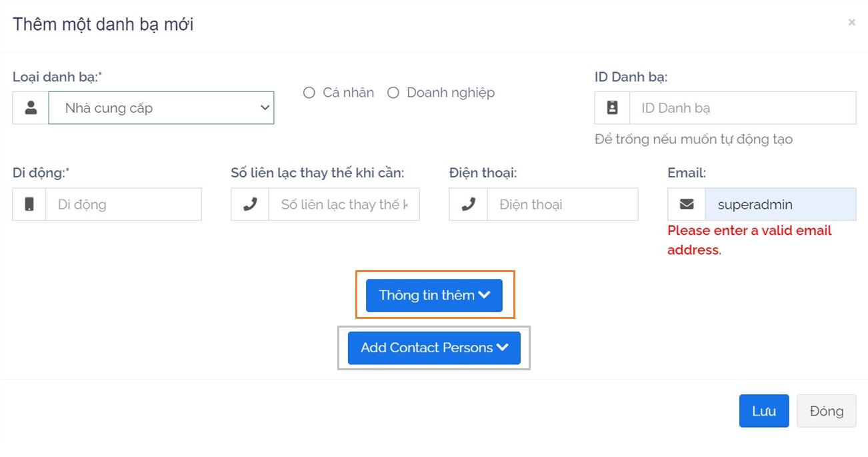Click the person icon beside contact type

(x=31, y=108)
